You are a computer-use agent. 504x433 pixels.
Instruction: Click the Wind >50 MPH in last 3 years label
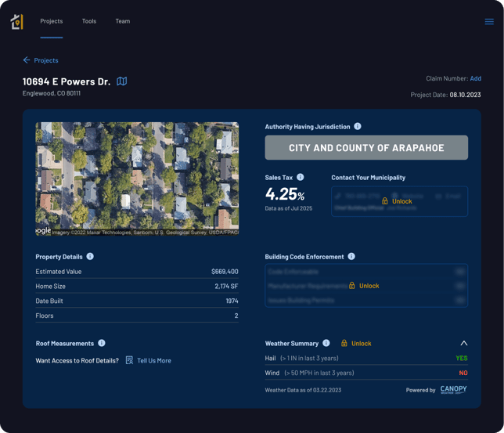point(309,373)
